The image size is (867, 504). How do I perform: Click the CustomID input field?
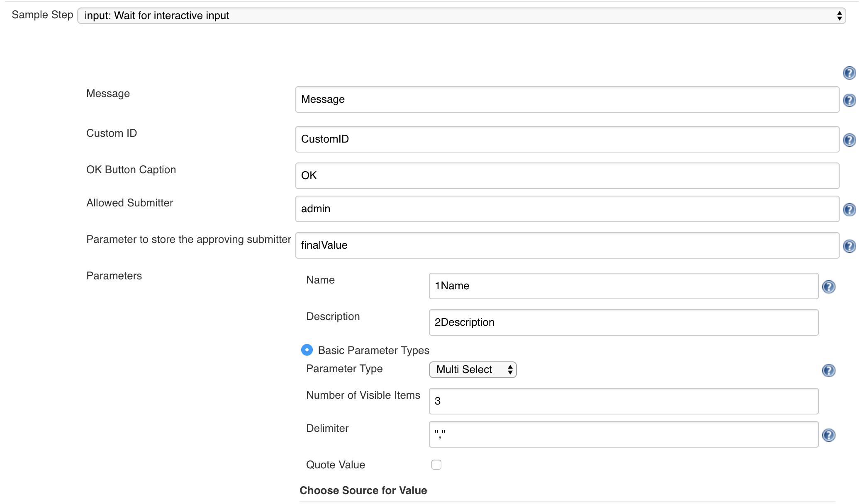pyautogui.click(x=567, y=138)
